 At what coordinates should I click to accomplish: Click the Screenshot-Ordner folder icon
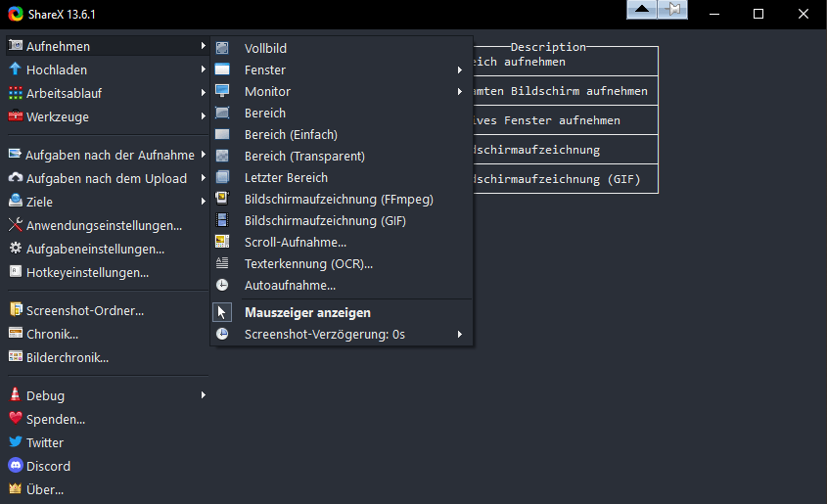pyautogui.click(x=16, y=311)
